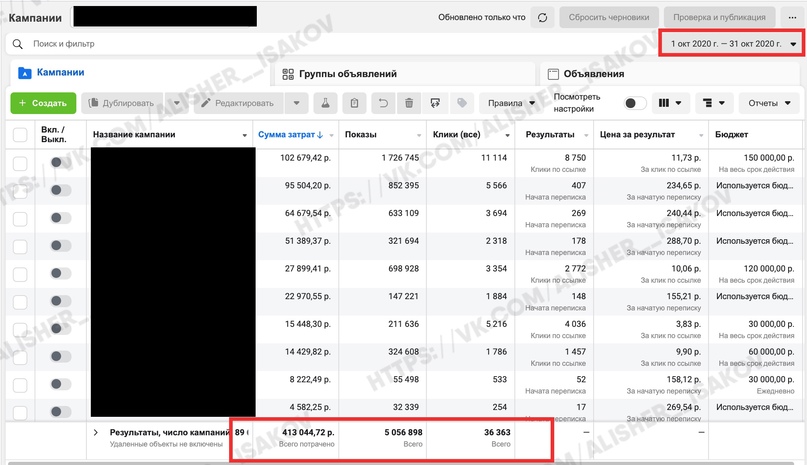Open the date range 1 окт – 31 окт dropdown

(x=732, y=44)
